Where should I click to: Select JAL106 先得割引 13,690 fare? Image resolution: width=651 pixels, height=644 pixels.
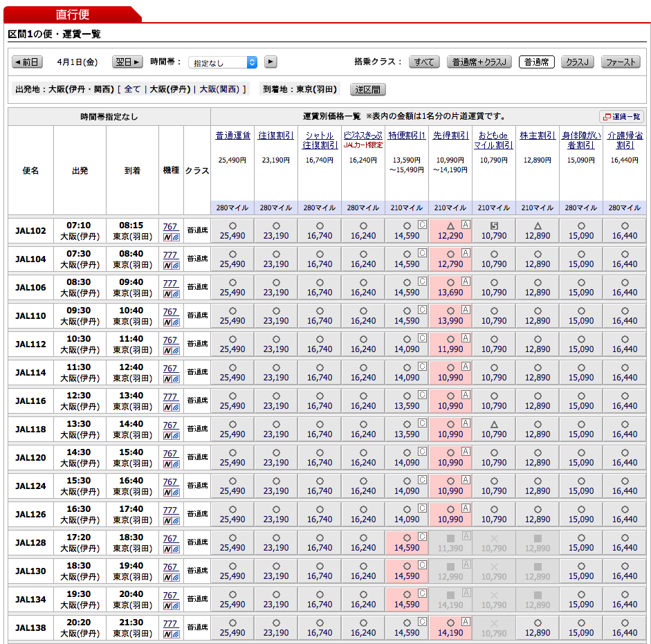pyautogui.click(x=450, y=287)
